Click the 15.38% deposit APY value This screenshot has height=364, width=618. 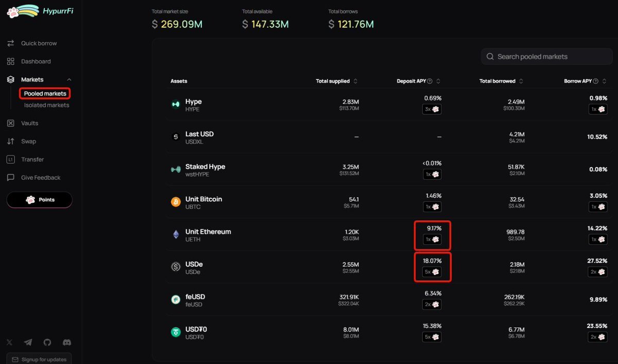[432, 326]
